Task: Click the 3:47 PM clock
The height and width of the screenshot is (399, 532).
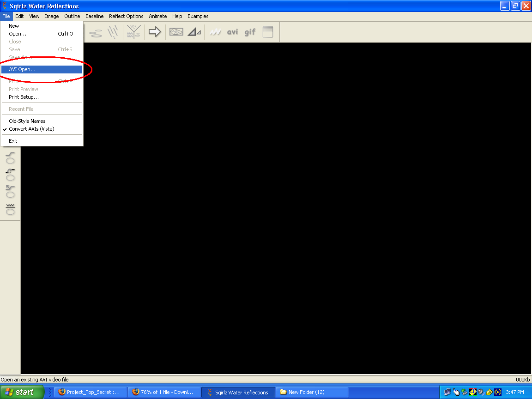Action: 515,392
